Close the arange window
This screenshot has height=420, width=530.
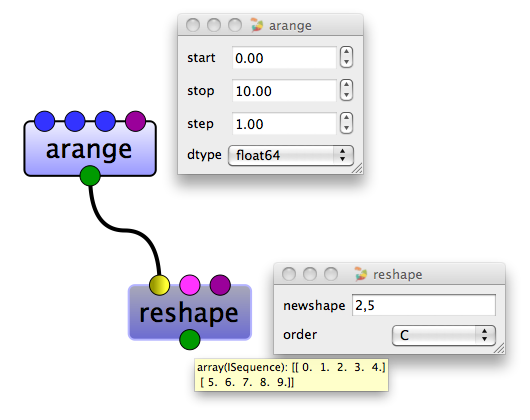coord(193,25)
